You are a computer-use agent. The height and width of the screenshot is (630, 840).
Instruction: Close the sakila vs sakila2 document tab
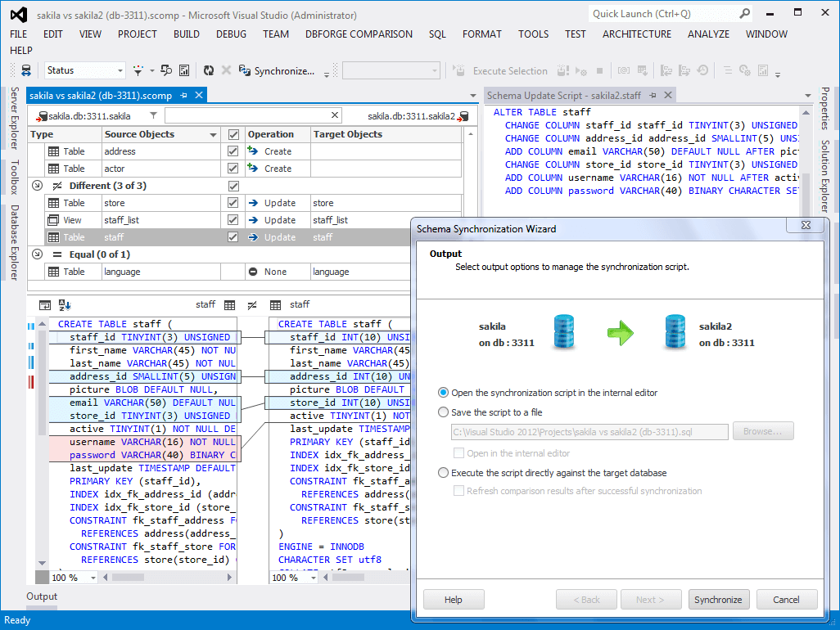199,95
